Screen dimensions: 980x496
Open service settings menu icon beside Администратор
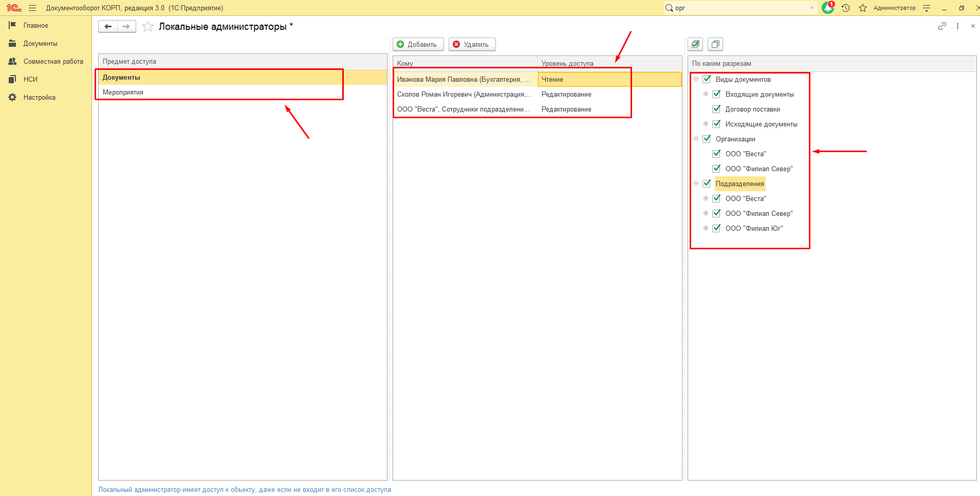(927, 8)
